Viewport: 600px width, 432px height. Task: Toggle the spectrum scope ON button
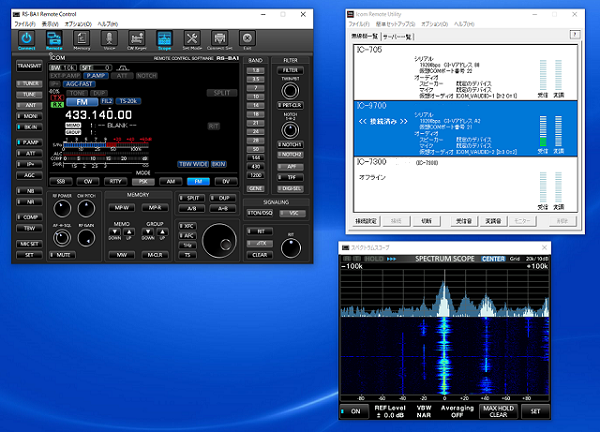tap(354, 411)
